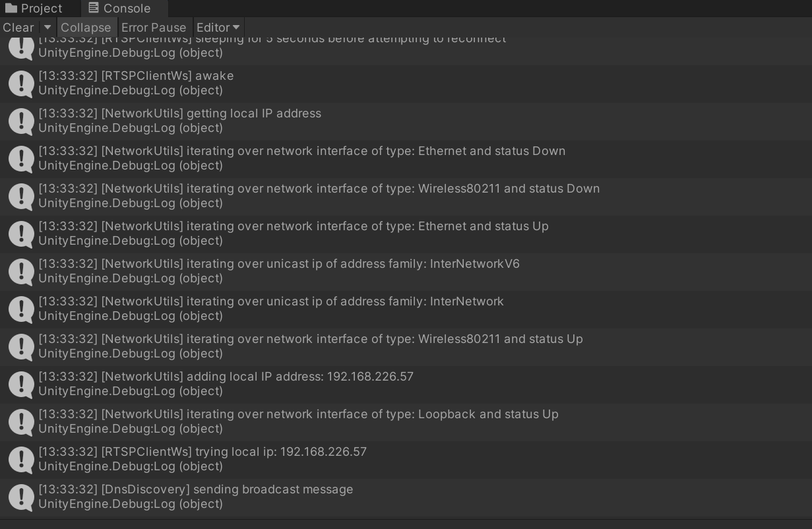
Task: Select the Console tab
Action: point(119,9)
